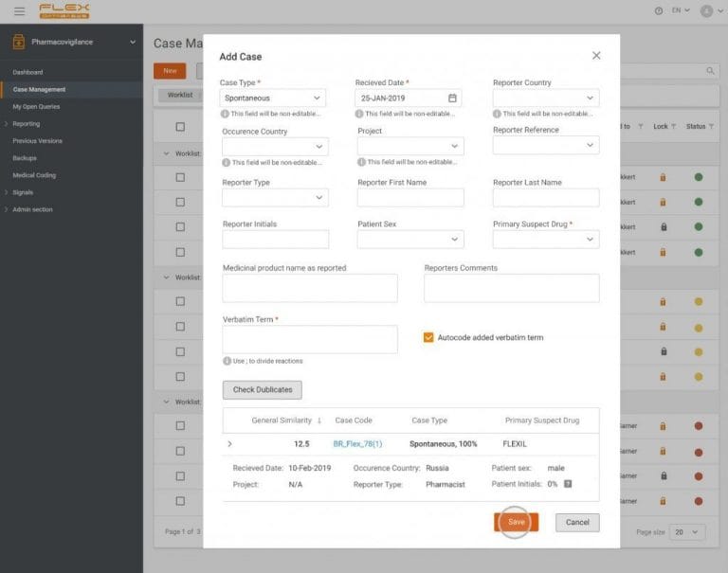Click the Patient Initials question mark icon
728x573 pixels.
coord(568,484)
